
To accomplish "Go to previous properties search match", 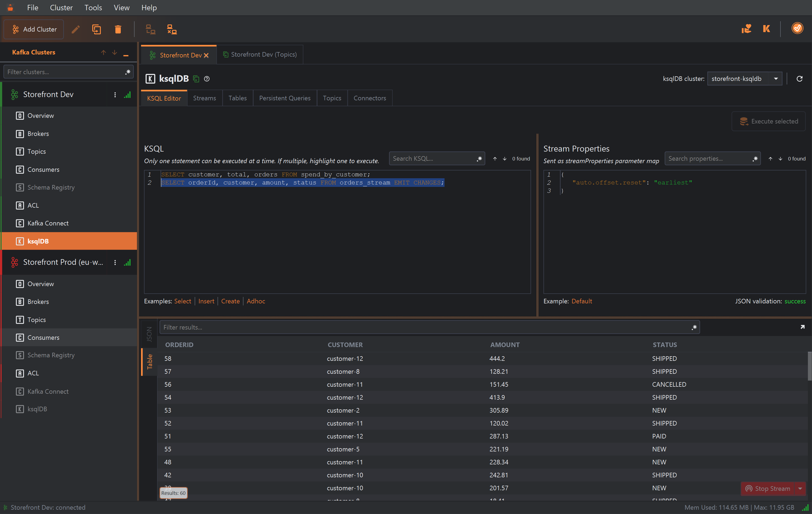I will pyautogui.click(x=770, y=159).
